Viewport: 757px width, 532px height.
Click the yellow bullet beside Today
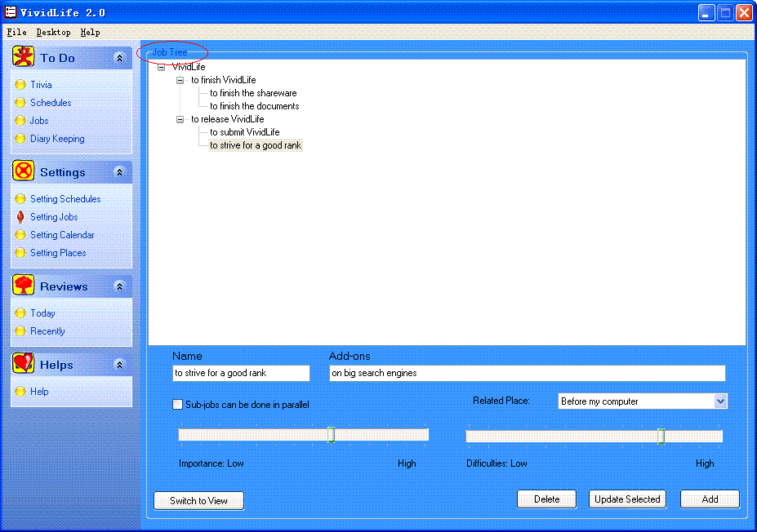pos(20,313)
